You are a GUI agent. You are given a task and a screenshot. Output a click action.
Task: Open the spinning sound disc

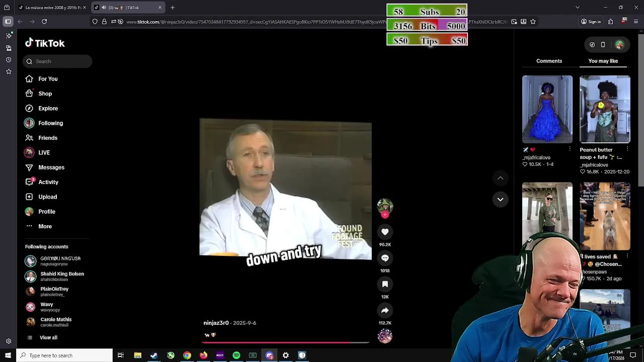point(385,336)
